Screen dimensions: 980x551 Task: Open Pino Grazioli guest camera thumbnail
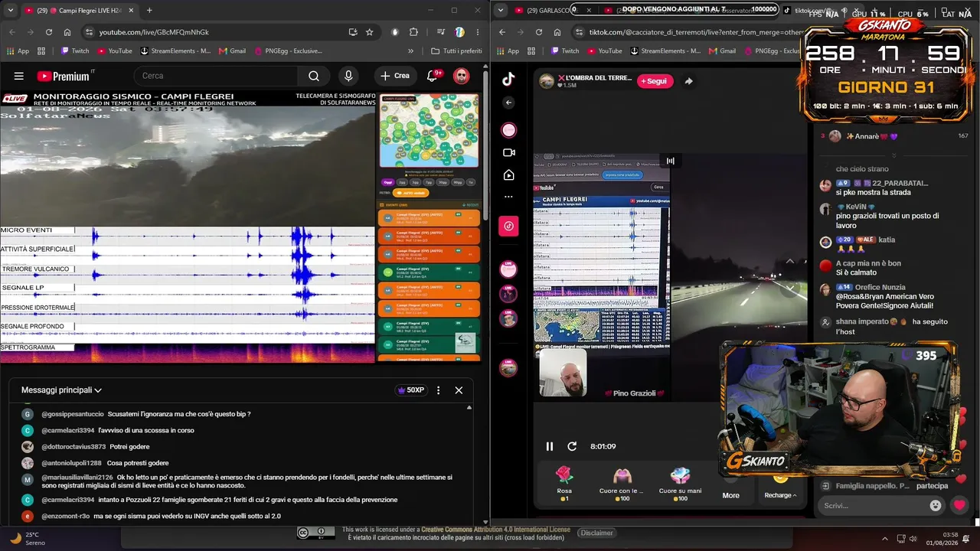coord(563,374)
